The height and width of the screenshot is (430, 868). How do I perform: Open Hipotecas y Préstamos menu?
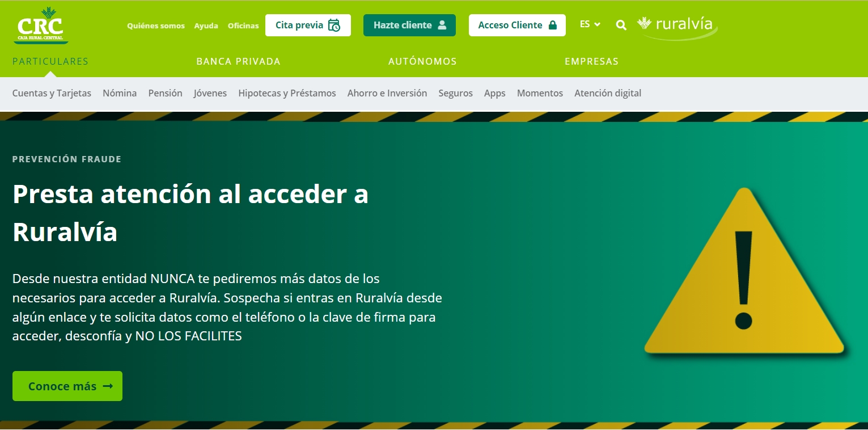(x=287, y=93)
